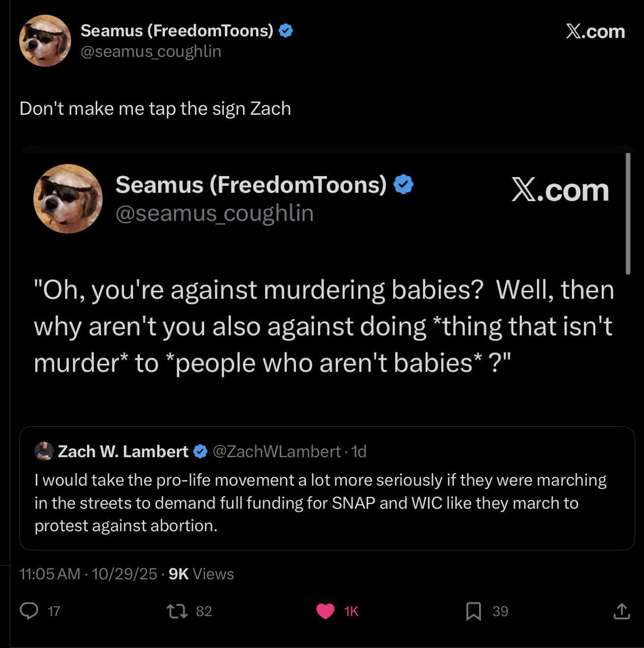Click the X.com logo in embedded post
Screen dimensions: 644x648
point(560,190)
